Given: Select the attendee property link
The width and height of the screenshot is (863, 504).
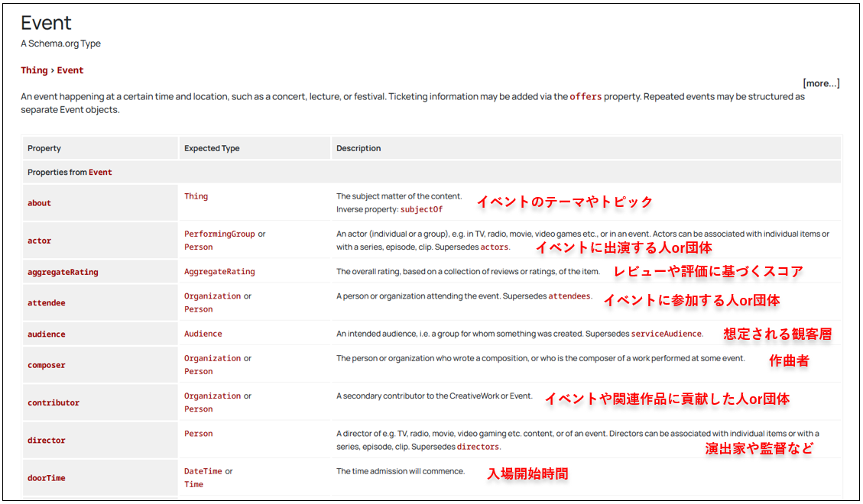Looking at the screenshot, I should coord(46,302).
